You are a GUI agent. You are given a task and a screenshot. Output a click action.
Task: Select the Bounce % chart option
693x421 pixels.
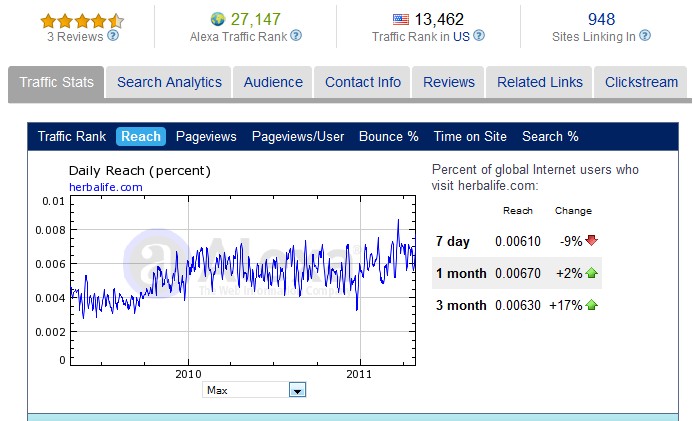click(x=388, y=137)
